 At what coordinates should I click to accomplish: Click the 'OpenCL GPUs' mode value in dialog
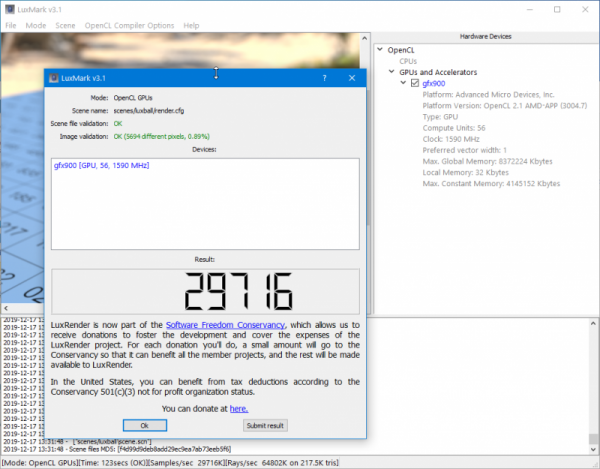(133, 98)
